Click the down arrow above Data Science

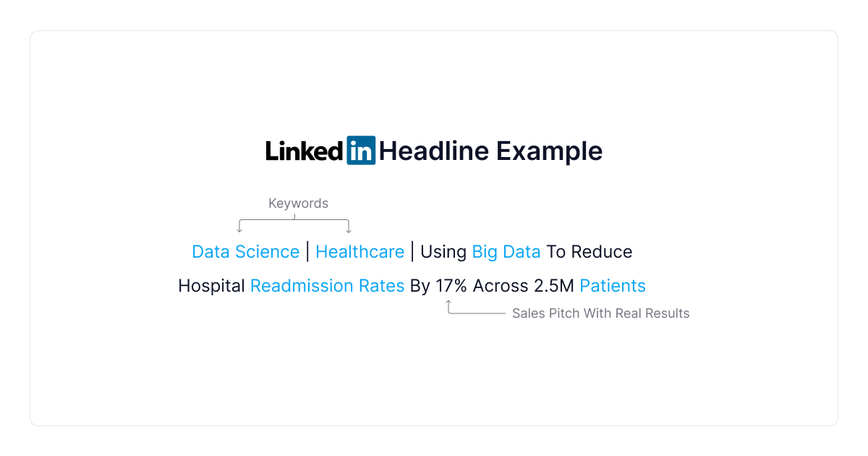[239, 229]
